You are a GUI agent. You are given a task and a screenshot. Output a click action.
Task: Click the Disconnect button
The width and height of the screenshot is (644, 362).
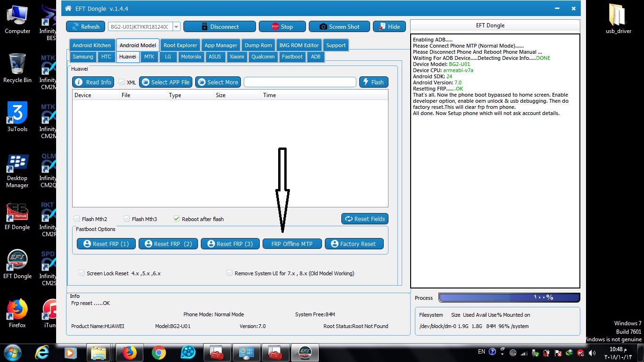(x=220, y=27)
